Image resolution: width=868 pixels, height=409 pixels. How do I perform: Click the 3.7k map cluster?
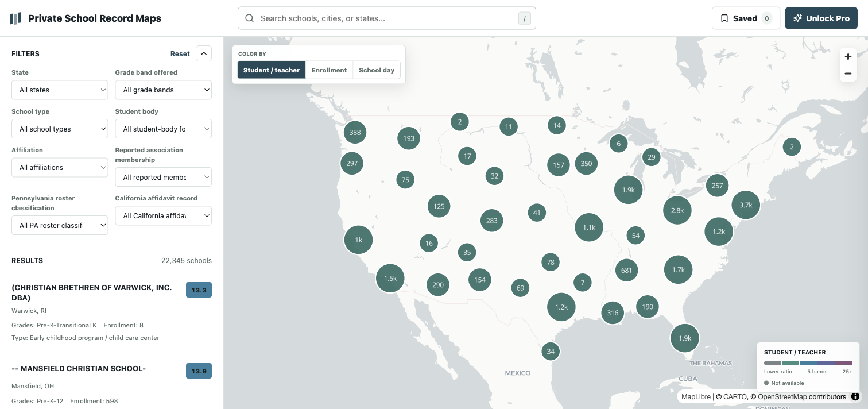pos(746,205)
